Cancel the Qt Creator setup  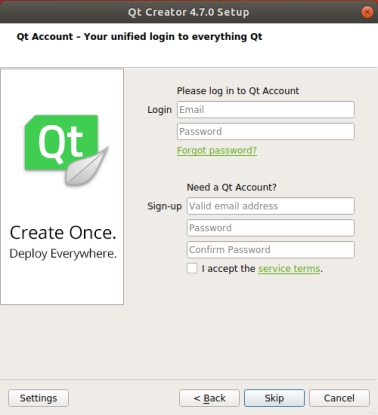(339, 398)
